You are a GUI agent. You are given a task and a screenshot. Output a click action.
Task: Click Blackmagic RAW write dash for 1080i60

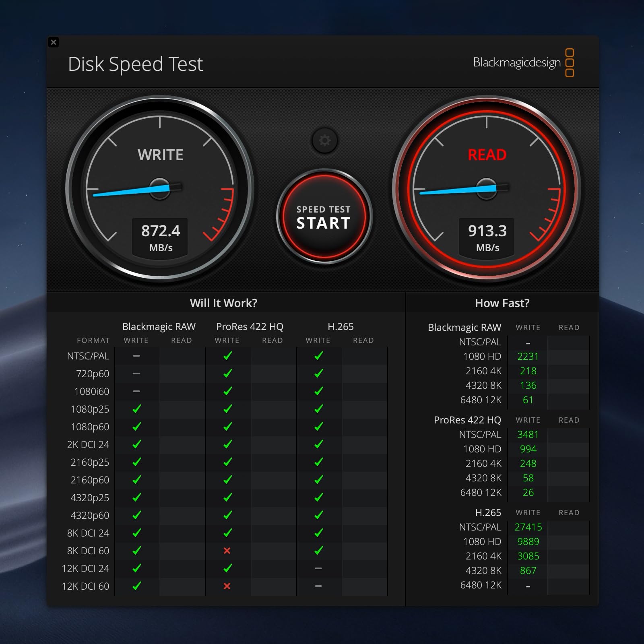pyautogui.click(x=136, y=391)
